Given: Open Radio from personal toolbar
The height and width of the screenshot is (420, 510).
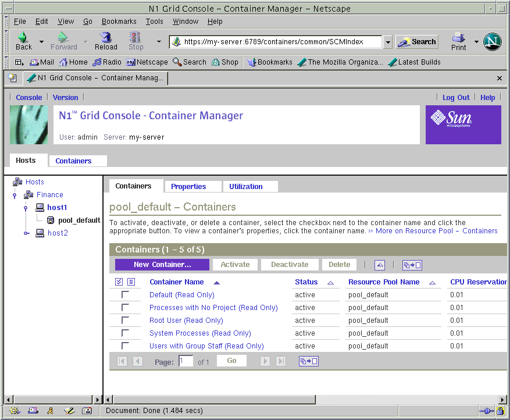Looking at the screenshot, I should [x=106, y=62].
